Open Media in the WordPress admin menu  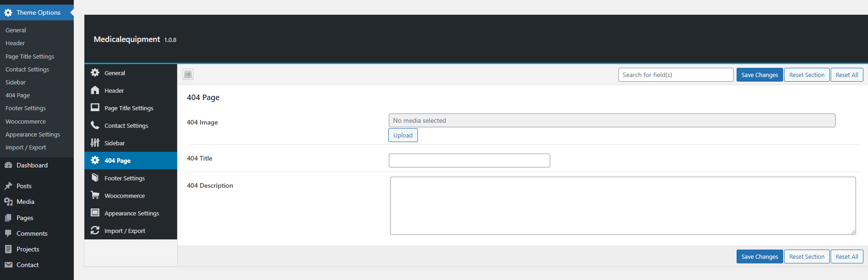[x=25, y=202]
